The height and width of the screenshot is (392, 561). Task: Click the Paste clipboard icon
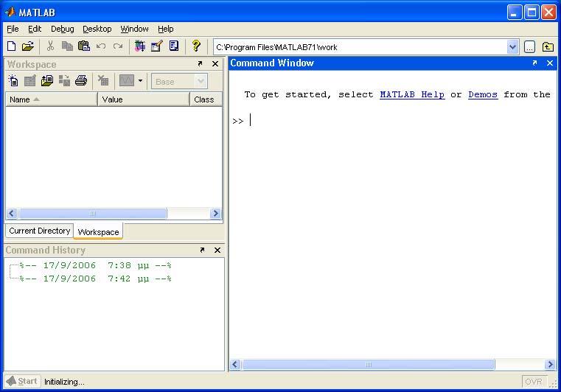(84, 46)
